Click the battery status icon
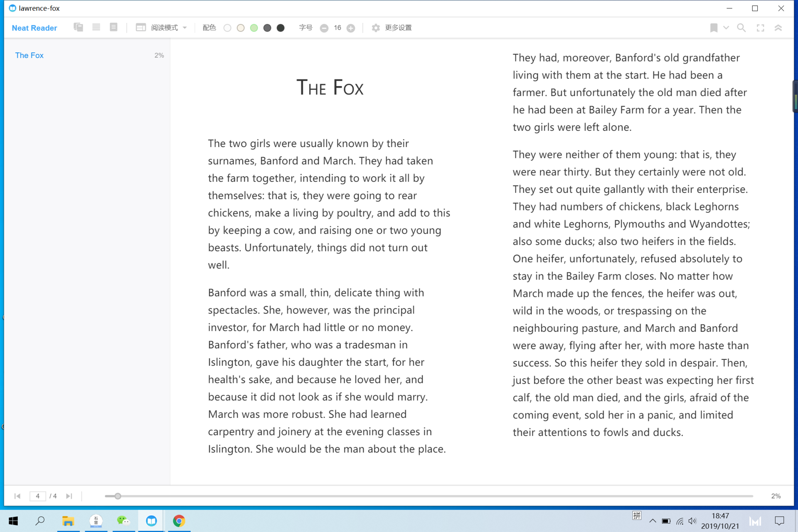 coord(666,521)
